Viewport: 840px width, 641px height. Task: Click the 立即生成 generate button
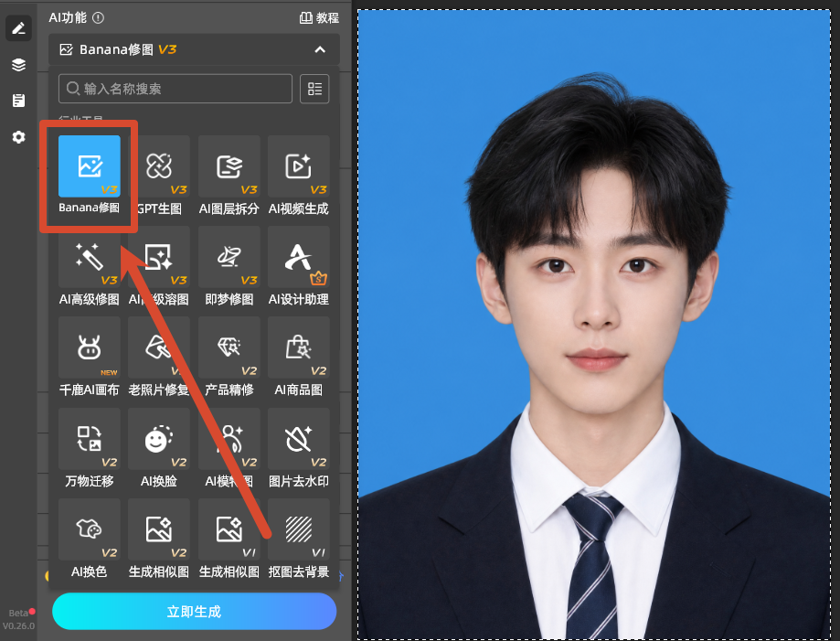coord(194,612)
